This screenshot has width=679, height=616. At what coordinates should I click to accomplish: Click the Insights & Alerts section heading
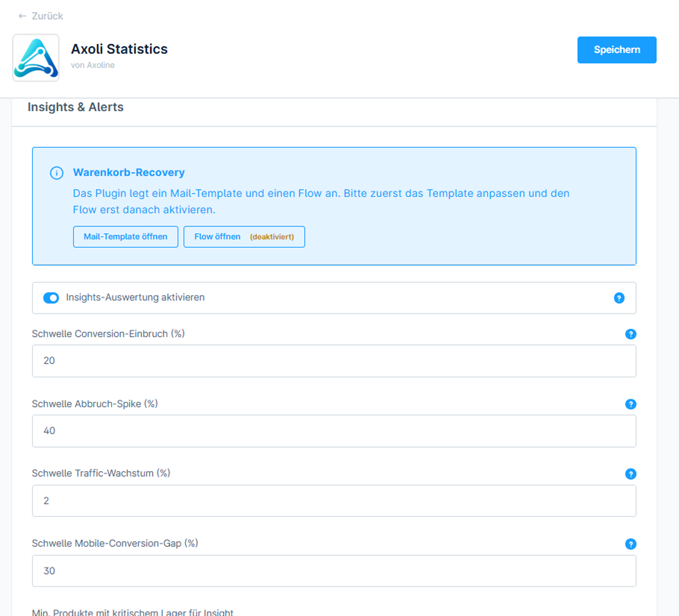coord(76,107)
